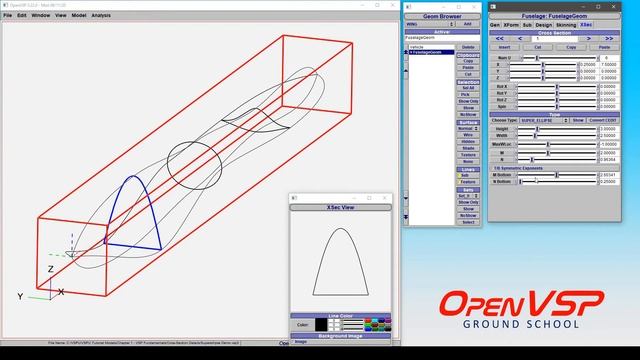Toggle Sub lines display
640x360 pixels.
coord(468,175)
